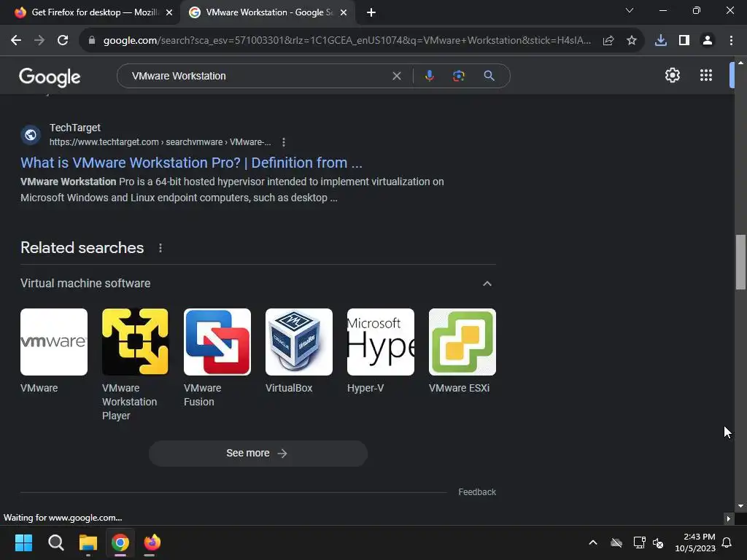Click the scrollbar down arrow
Viewport: 747px width, 560px height.
tap(740, 506)
